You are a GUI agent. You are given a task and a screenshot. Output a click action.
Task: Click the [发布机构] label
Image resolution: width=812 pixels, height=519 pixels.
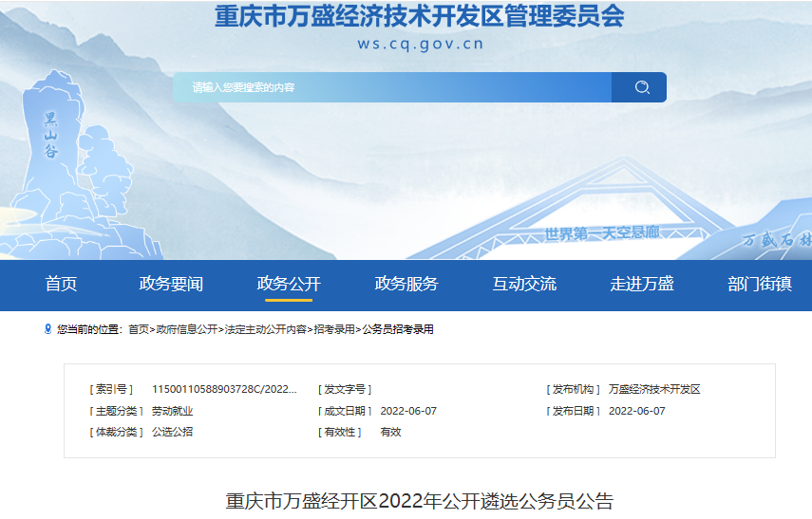[574, 390]
